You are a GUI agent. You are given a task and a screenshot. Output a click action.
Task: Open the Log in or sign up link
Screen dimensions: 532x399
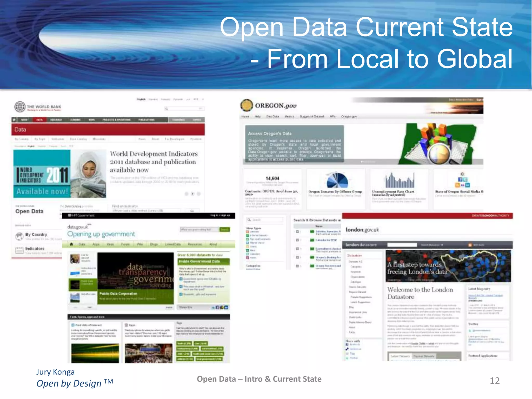tap(220, 215)
